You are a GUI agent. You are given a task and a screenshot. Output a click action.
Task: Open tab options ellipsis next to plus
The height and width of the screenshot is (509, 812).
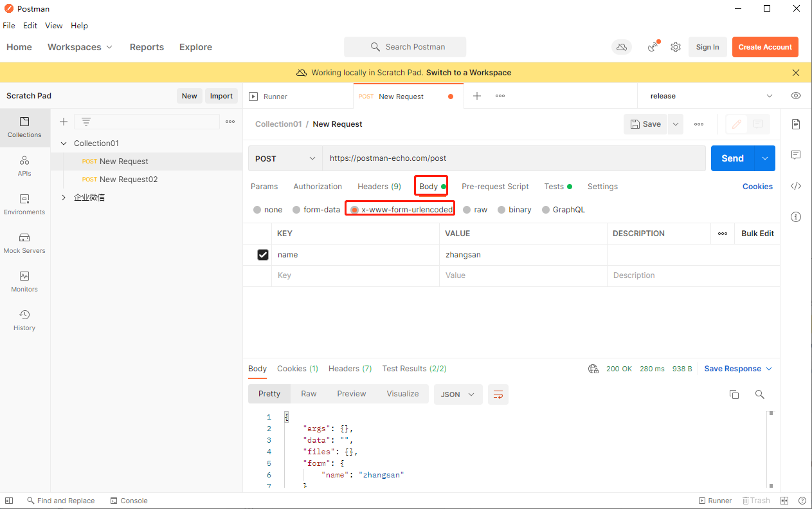500,96
